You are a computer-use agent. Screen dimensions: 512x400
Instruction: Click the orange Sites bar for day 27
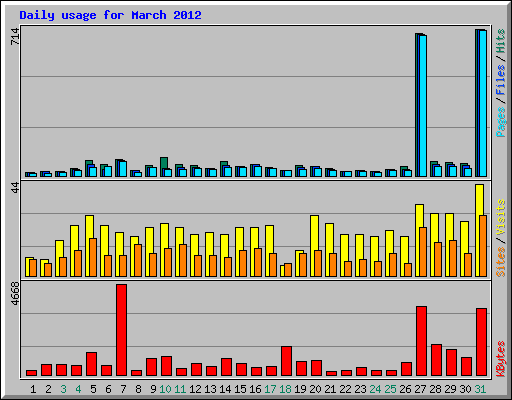tap(423, 252)
